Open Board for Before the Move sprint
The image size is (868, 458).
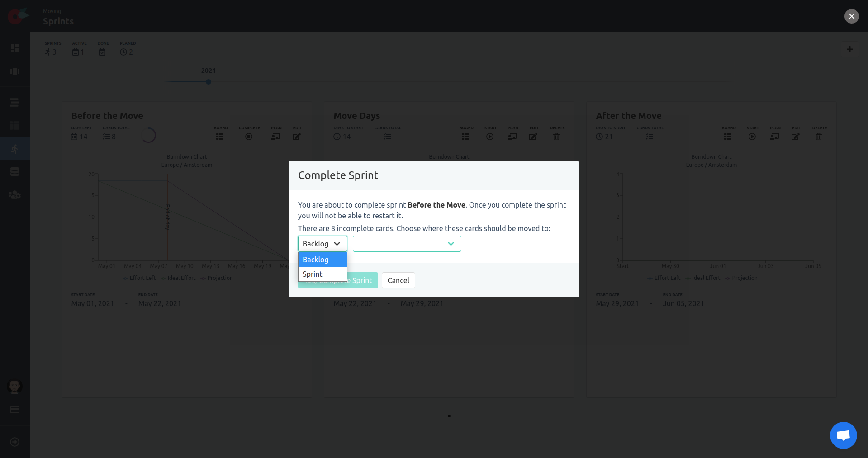coord(220,137)
